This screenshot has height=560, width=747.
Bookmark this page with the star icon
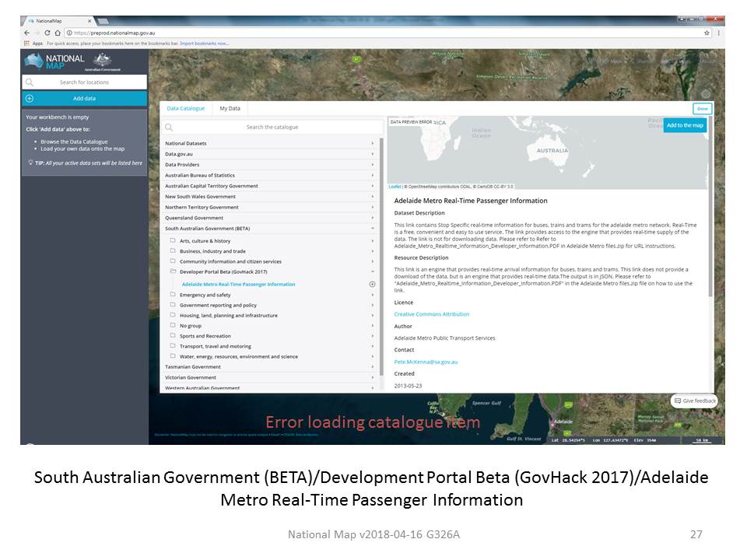tap(707, 33)
